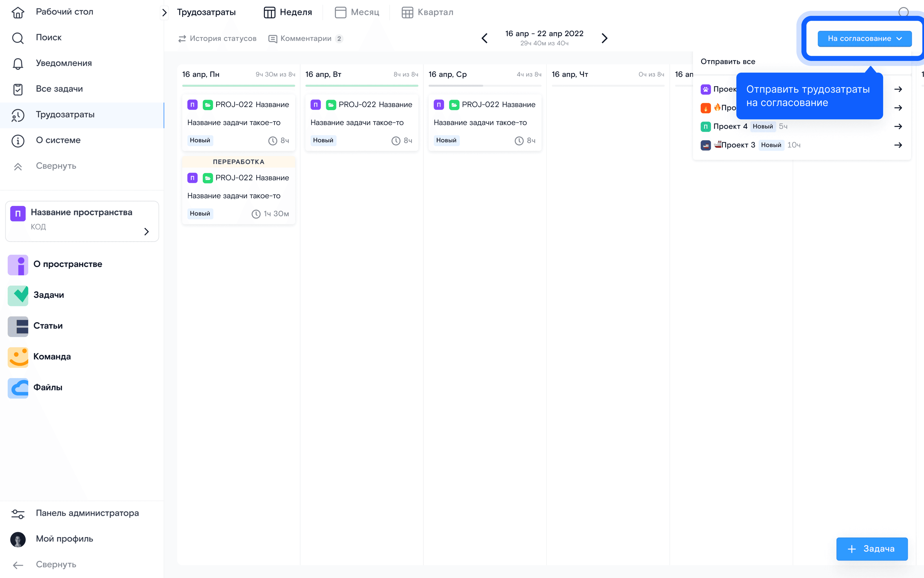Collapse sidebar with bottom Свернуть arrow
Screen dimensions: 924x578
tap(18, 565)
